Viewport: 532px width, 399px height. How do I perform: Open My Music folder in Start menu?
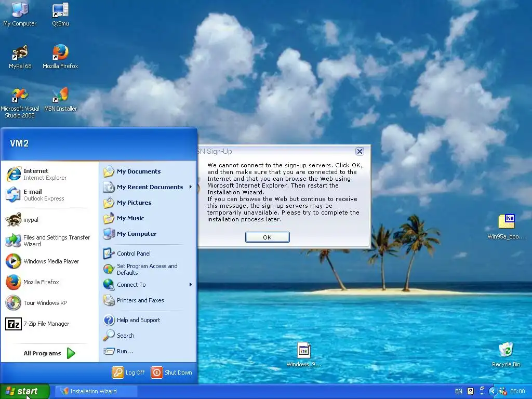pos(148,218)
